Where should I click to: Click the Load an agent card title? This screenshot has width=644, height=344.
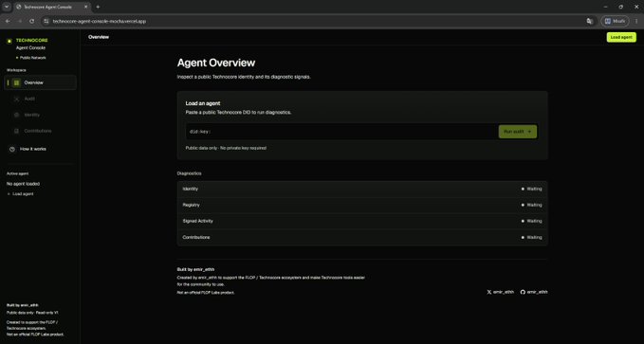[x=203, y=104]
